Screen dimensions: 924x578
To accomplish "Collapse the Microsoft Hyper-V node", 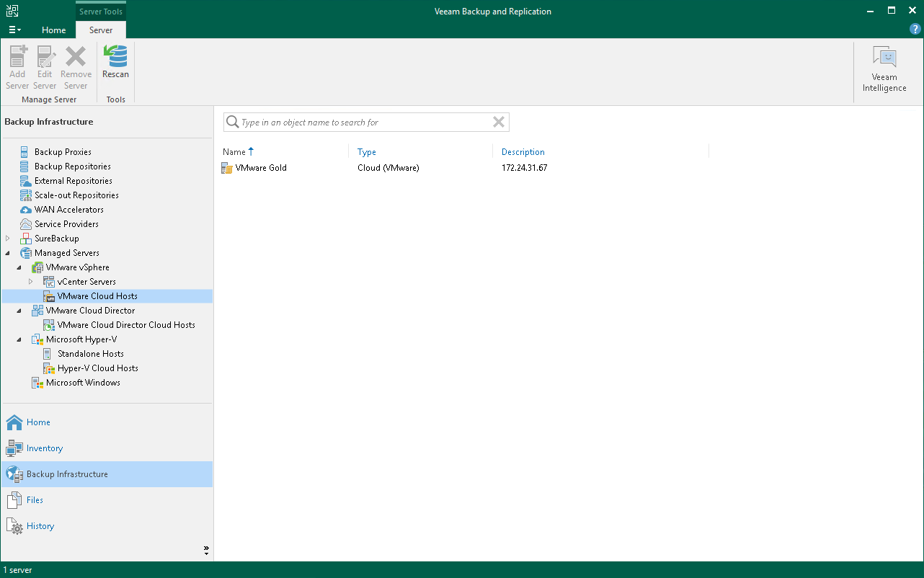I will [x=19, y=339].
